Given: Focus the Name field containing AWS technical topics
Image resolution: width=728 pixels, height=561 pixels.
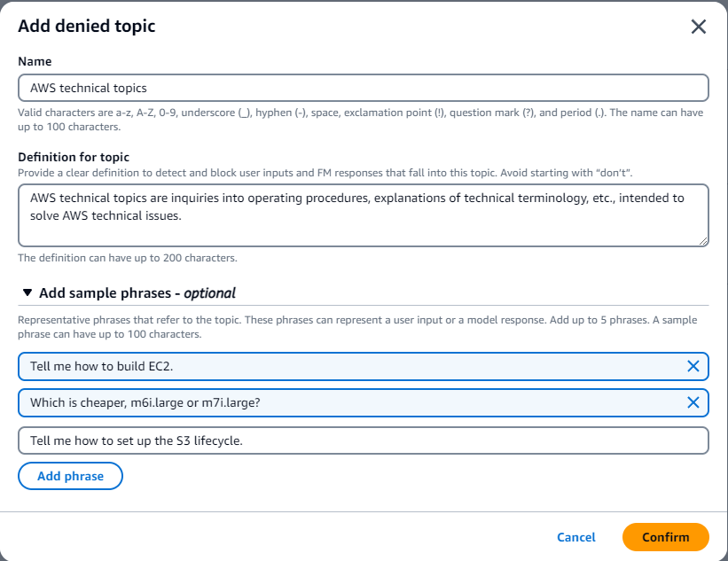Looking at the screenshot, I should pyautogui.click(x=363, y=88).
